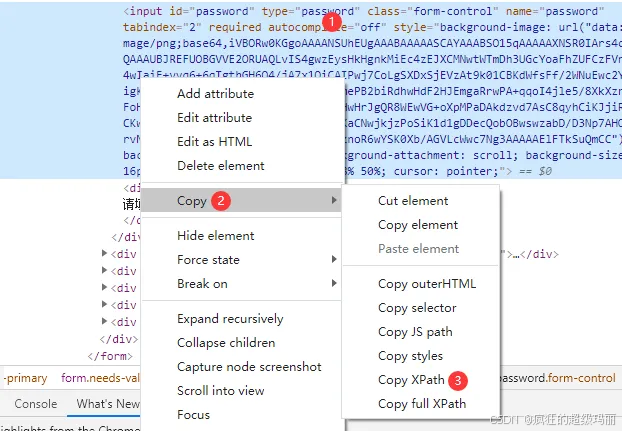Select Copy styles option
The width and height of the screenshot is (622, 431).
pyautogui.click(x=411, y=356)
